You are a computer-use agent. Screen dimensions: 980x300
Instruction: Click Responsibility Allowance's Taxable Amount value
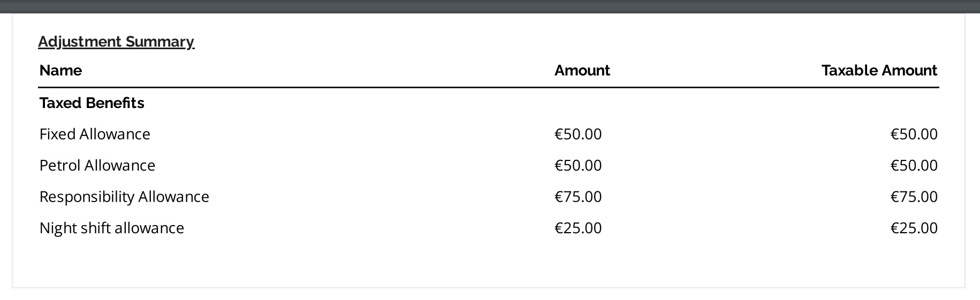914,197
